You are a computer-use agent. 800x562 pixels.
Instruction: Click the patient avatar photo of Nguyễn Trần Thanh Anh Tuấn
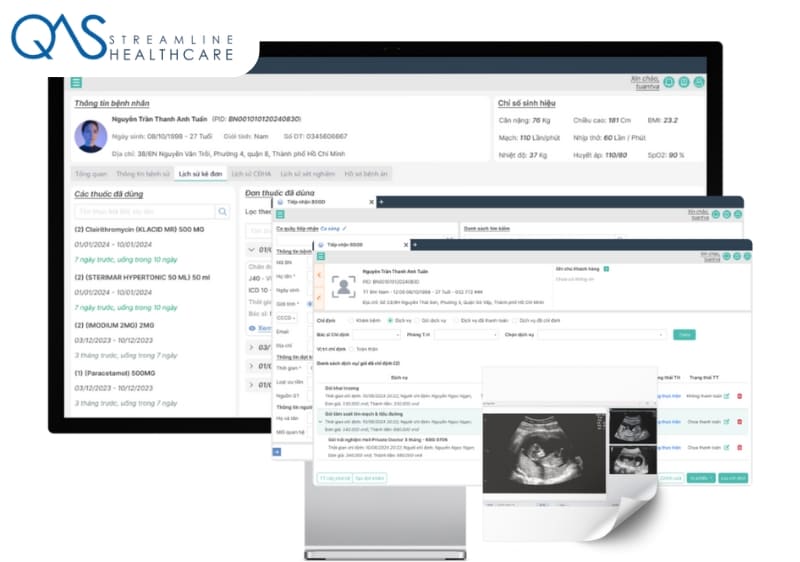tap(91, 136)
